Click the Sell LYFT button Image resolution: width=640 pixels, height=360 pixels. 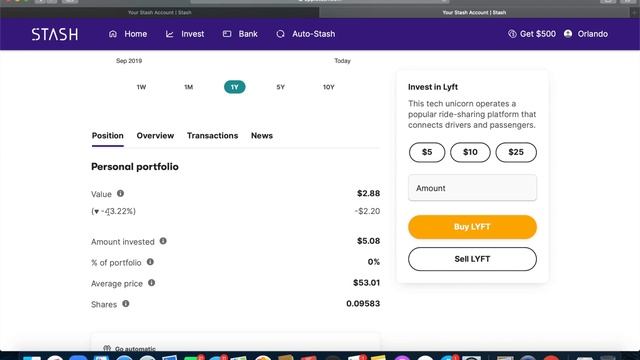pos(472,259)
